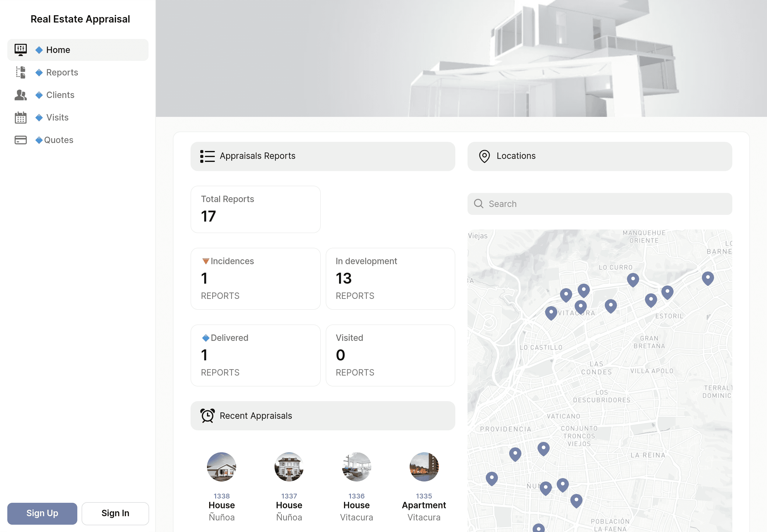Image resolution: width=767 pixels, height=532 pixels.
Task: Click the Apartment label under 1335
Action: 424,505
